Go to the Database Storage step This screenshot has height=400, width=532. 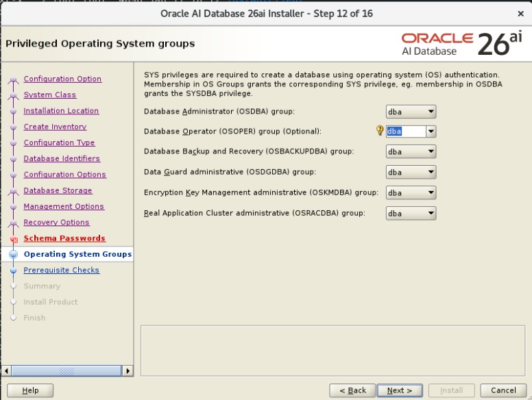coord(58,190)
